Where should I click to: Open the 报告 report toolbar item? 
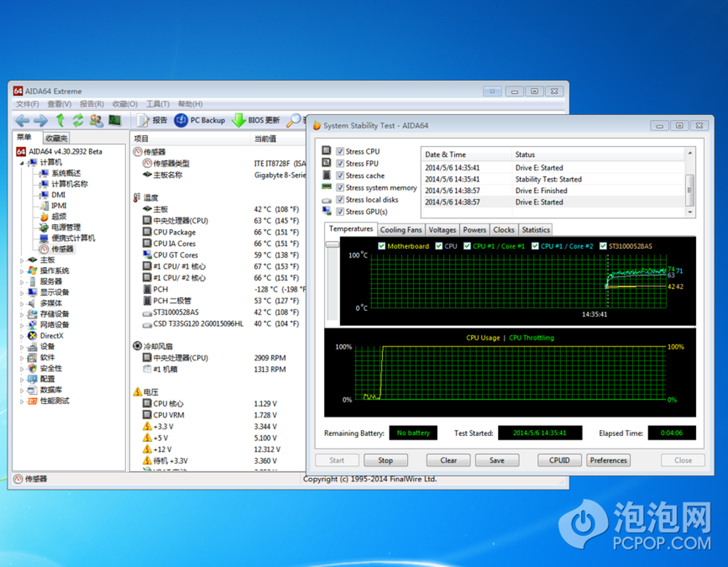click(x=152, y=120)
